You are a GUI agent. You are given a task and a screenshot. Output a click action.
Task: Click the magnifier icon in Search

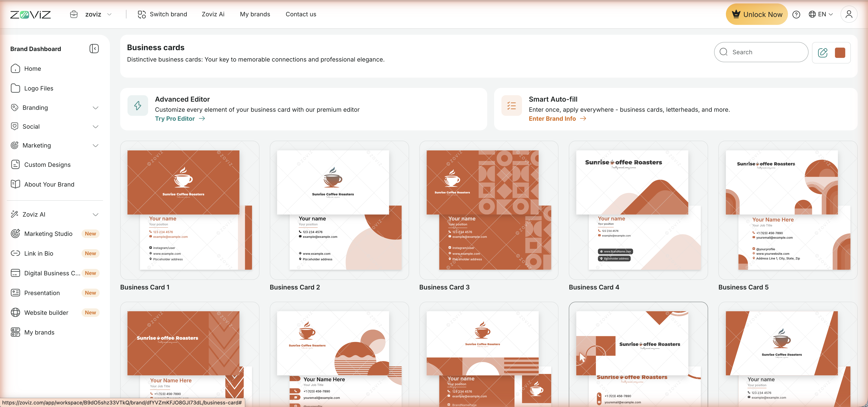(724, 52)
